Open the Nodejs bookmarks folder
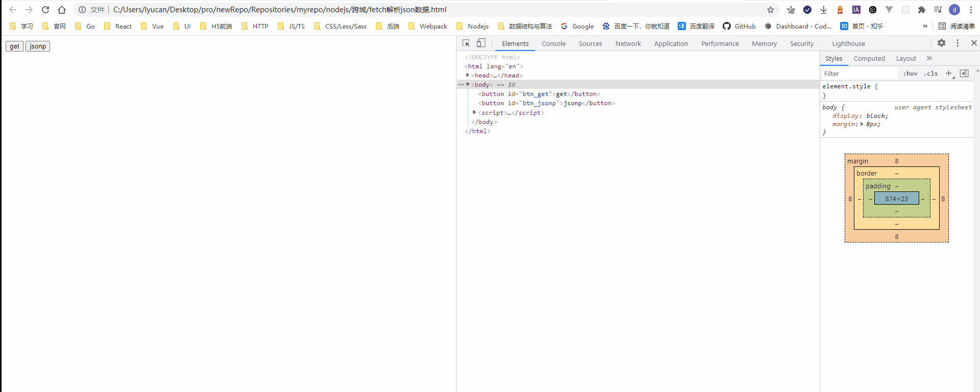Image resolution: width=980 pixels, height=392 pixels. pyautogui.click(x=472, y=26)
